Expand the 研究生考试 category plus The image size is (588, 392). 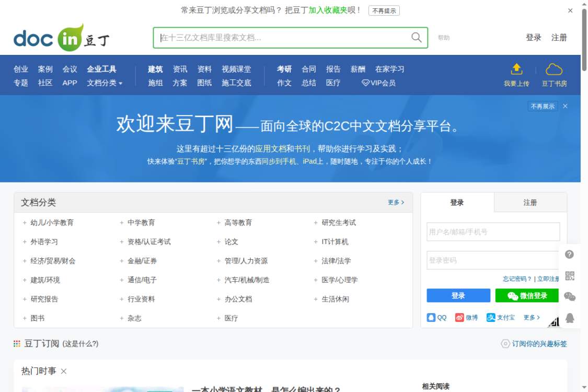(316, 223)
